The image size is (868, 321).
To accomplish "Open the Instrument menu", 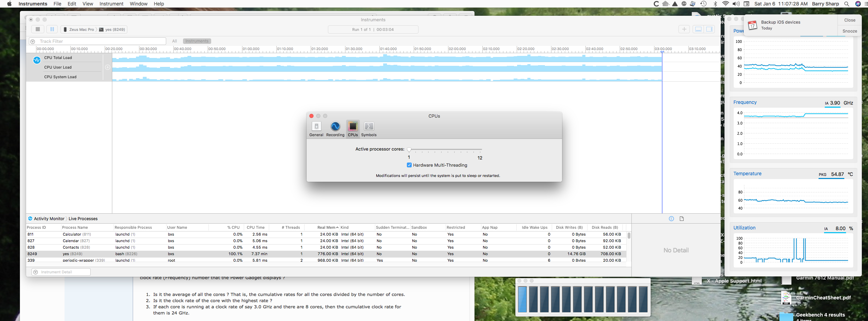I will 111,4.
